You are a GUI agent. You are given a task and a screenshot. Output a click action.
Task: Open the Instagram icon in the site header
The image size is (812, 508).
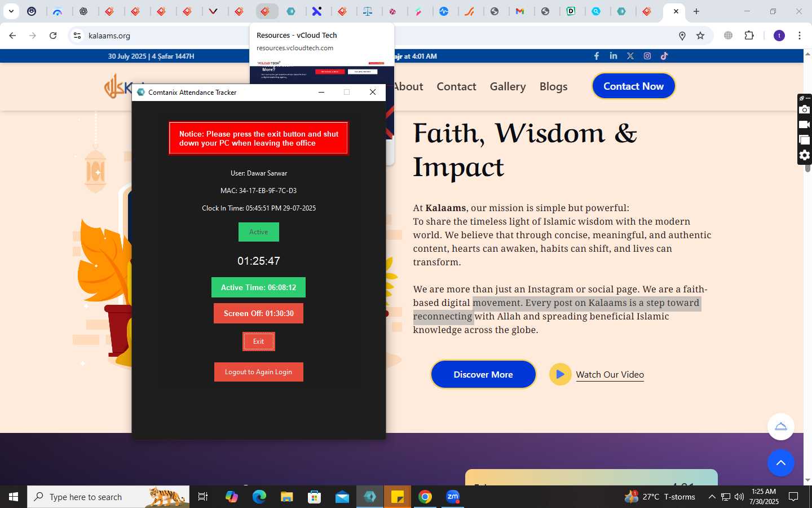647,56
